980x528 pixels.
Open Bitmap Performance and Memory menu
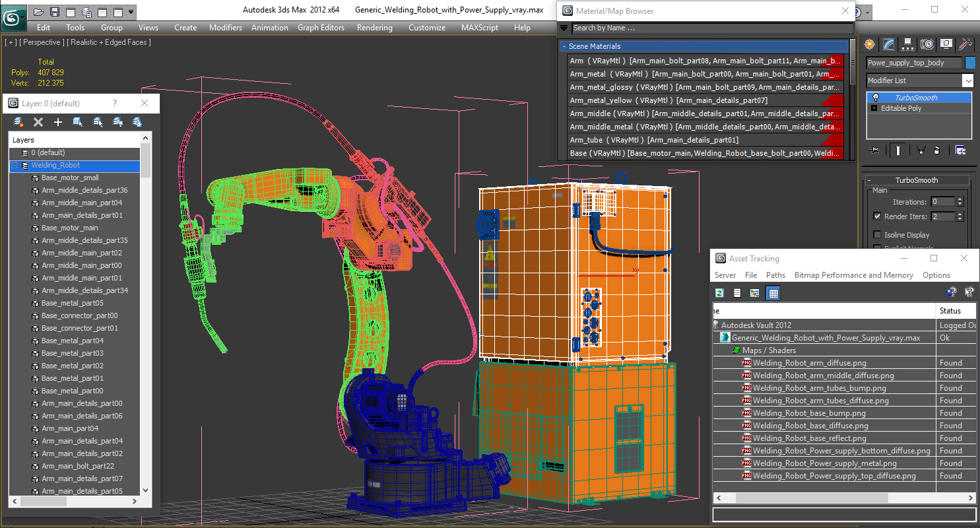tap(853, 275)
